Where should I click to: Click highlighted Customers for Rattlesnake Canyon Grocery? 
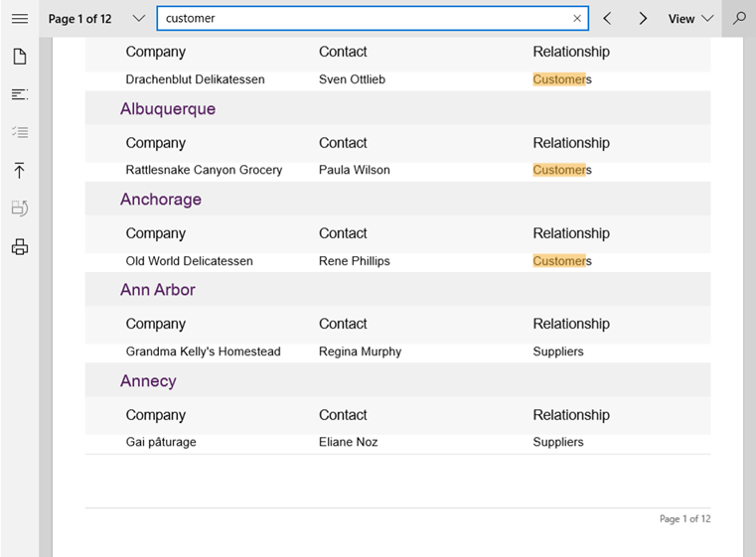tap(561, 170)
